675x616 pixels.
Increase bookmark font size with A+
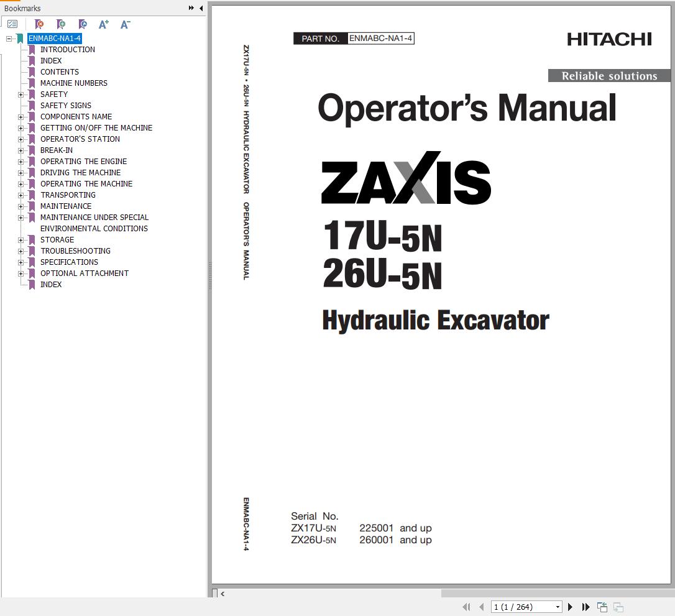click(x=103, y=24)
